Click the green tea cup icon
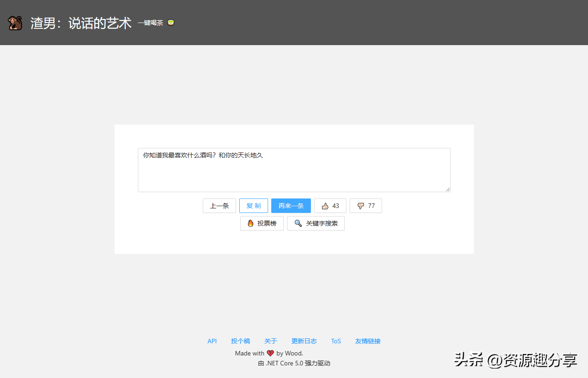588x378 pixels. pyautogui.click(x=171, y=23)
